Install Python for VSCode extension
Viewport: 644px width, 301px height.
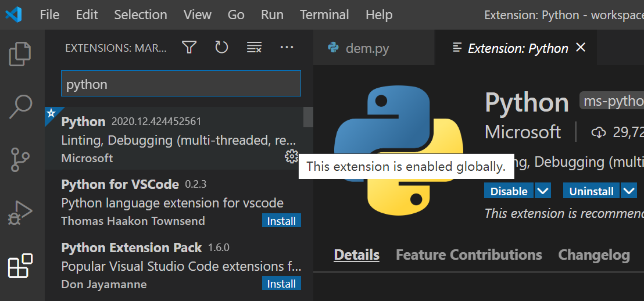coord(281,221)
